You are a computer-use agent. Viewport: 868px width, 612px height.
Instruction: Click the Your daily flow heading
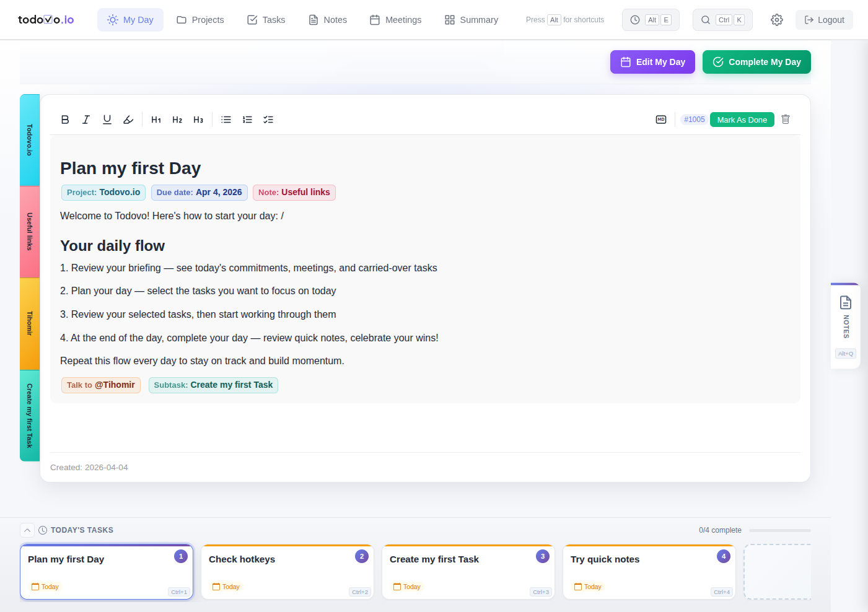(x=112, y=246)
